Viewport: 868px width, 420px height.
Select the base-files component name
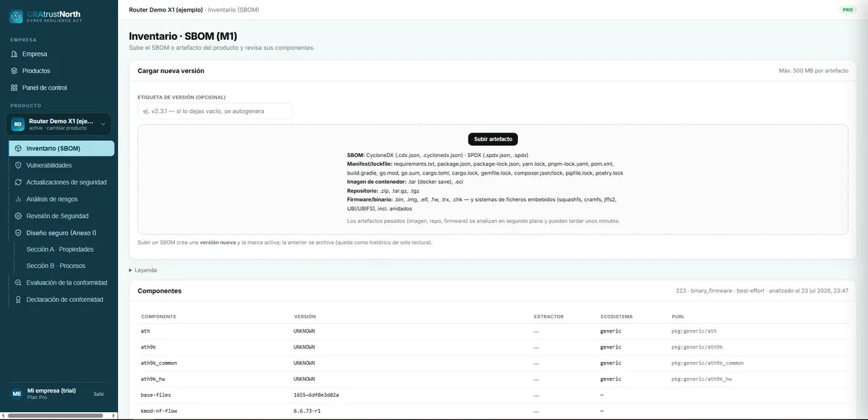[x=156, y=395]
